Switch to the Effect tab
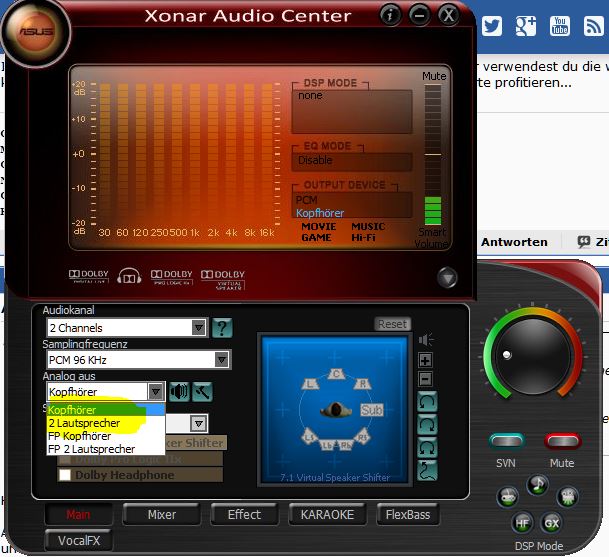This screenshot has width=609, height=557. [244, 514]
